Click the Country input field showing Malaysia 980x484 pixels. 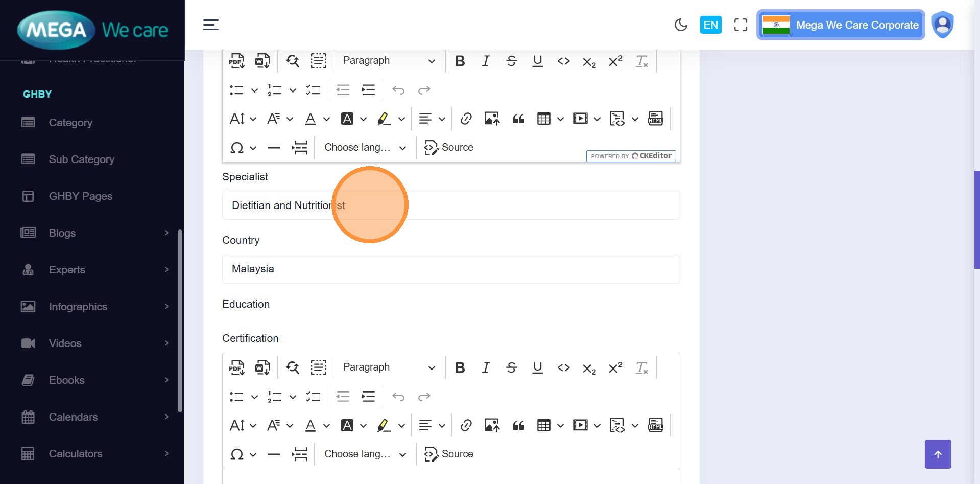450,269
